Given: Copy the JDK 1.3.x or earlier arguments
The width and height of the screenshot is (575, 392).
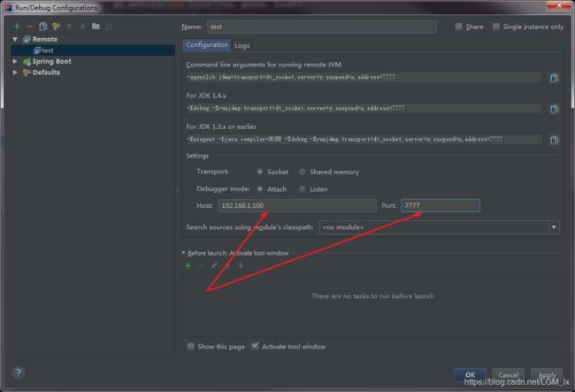Looking at the screenshot, I should click(x=554, y=140).
